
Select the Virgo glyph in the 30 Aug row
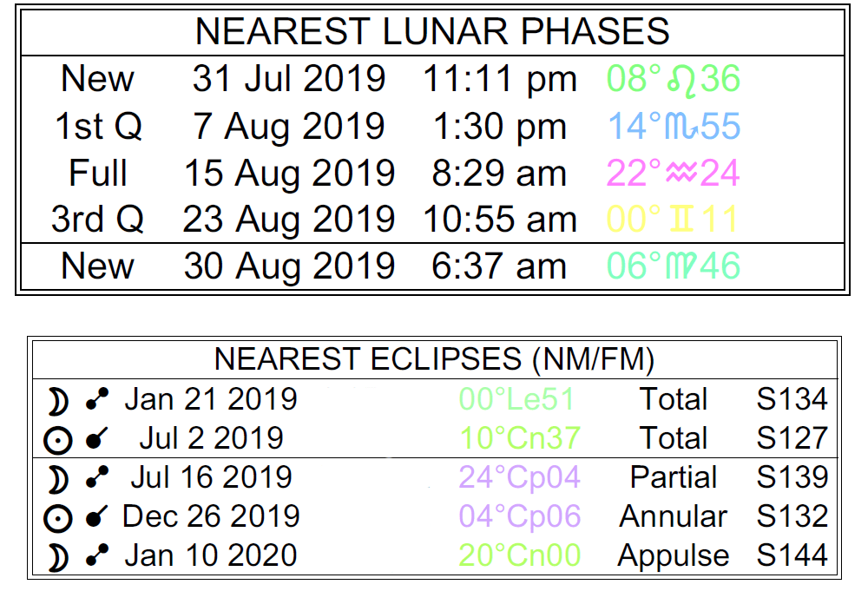pos(683,266)
